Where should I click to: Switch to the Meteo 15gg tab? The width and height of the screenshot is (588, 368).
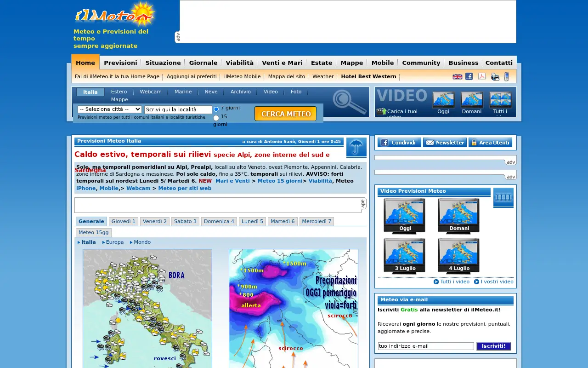tap(94, 232)
